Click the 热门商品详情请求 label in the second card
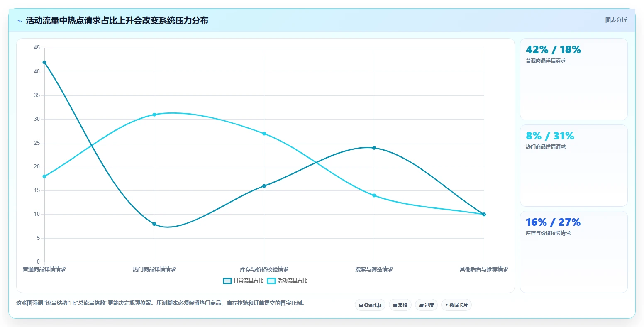 click(x=546, y=147)
